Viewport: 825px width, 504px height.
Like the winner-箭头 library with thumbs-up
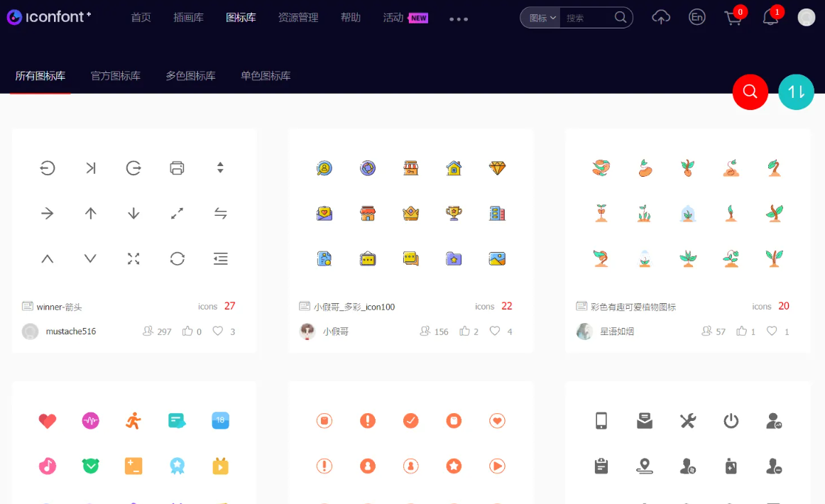click(x=188, y=331)
